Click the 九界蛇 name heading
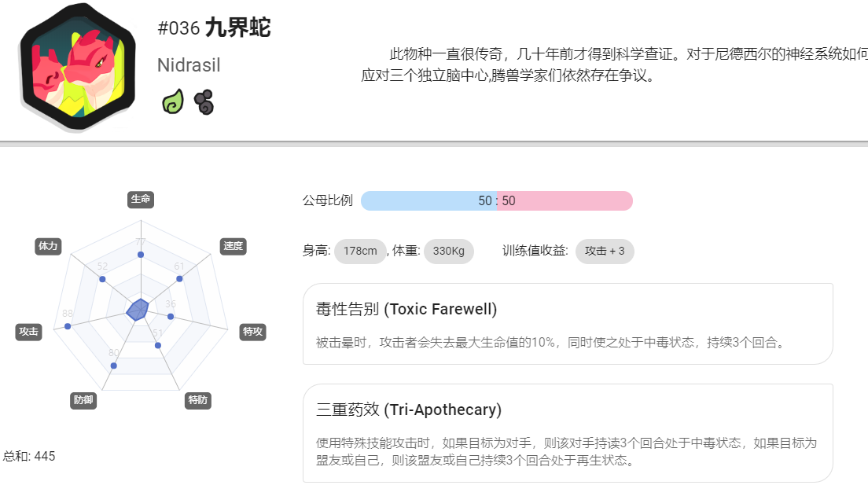 [x=238, y=28]
